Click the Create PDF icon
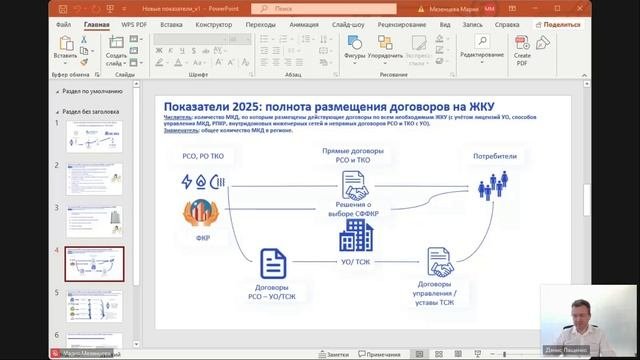Screen dimensions: 640x360 [522, 42]
